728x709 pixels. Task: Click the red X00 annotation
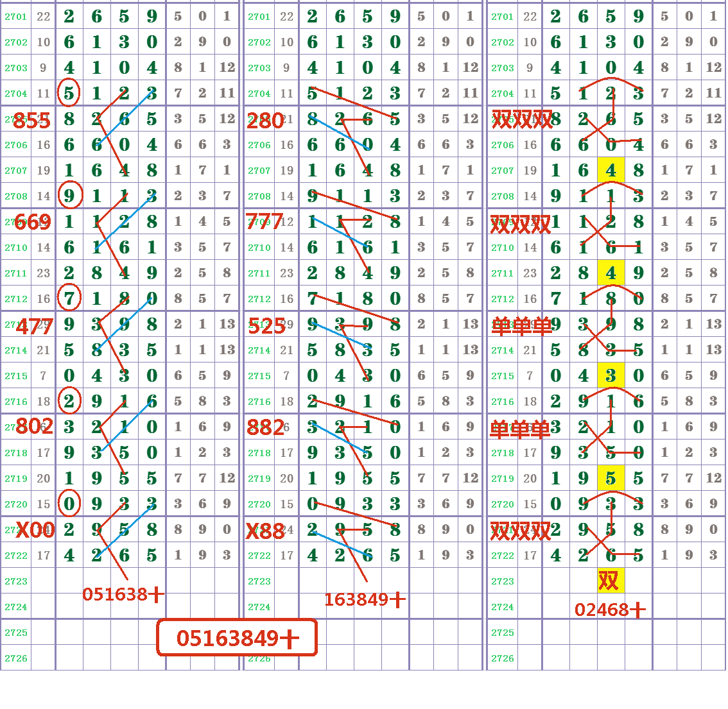click(35, 530)
